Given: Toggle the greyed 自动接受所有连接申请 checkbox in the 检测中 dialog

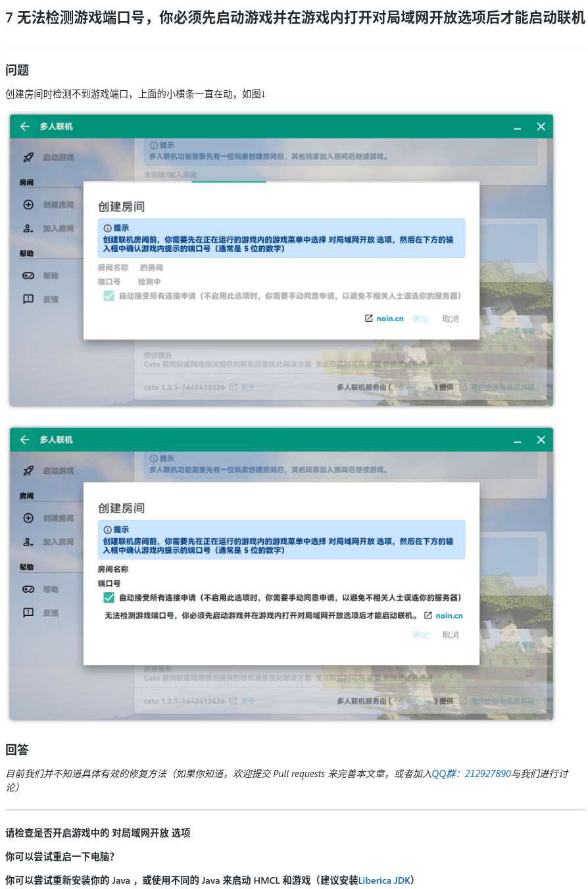Looking at the screenshot, I should 109,296.
